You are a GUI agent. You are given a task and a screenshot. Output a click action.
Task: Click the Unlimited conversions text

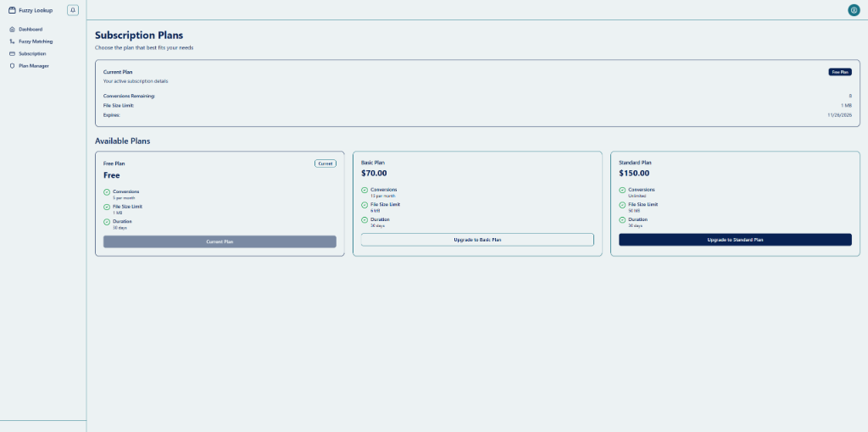pyautogui.click(x=637, y=196)
